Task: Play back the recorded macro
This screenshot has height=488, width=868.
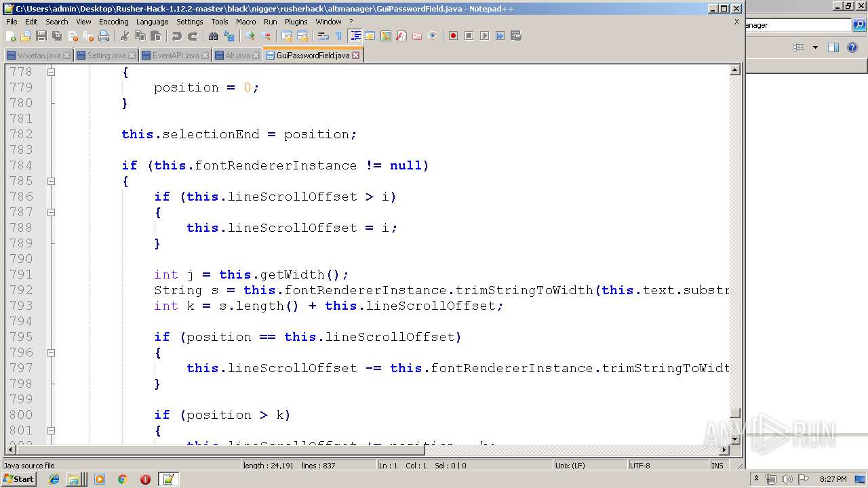Action: pyautogui.click(x=484, y=36)
